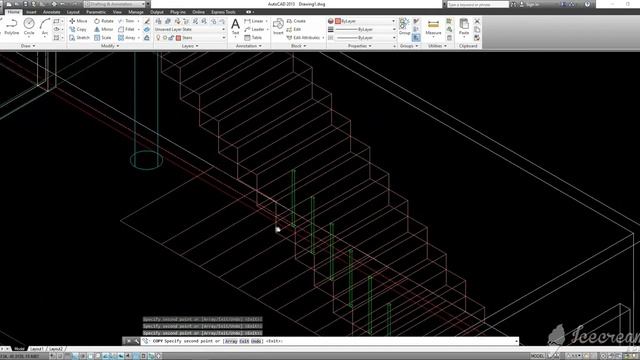Switch to the Home ribbon tab
This screenshot has height=360, width=640.
pyautogui.click(x=13, y=12)
